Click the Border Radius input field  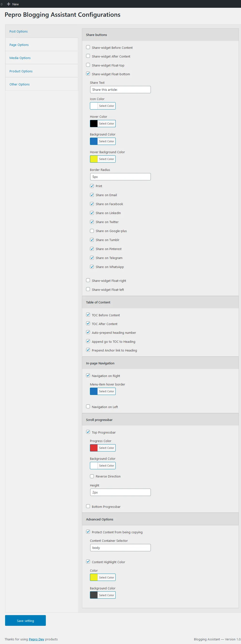(120, 177)
